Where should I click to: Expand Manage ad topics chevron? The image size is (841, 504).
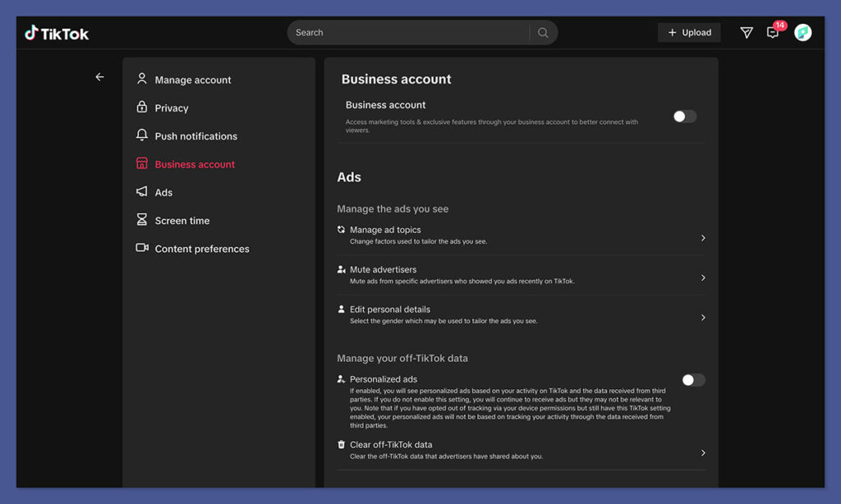tap(703, 238)
